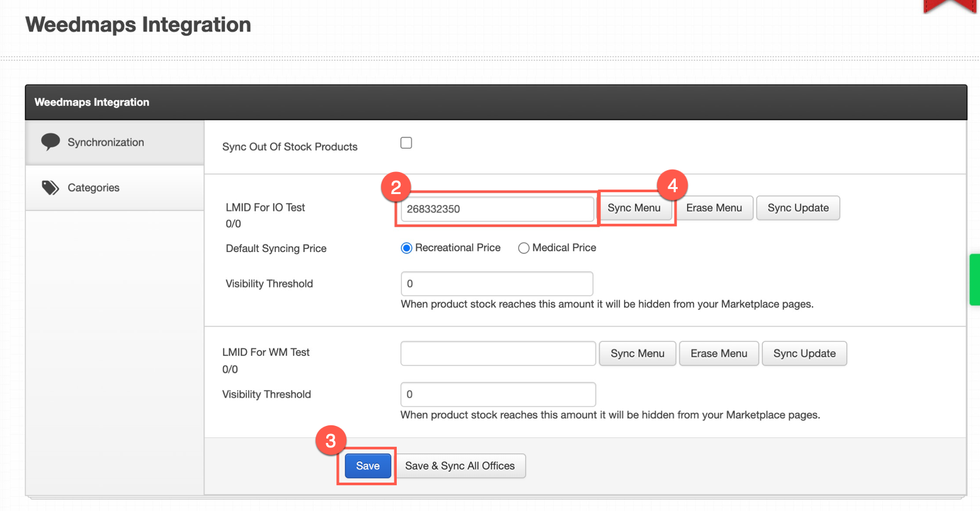Click Erase Menu for IO Test
The image size is (980, 511).
click(x=714, y=208)
